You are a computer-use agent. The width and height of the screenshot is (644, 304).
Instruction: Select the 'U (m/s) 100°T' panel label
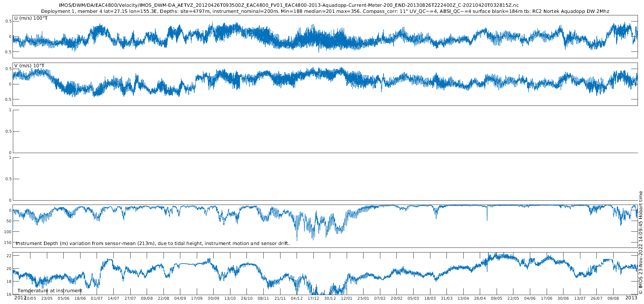point(31,18)
